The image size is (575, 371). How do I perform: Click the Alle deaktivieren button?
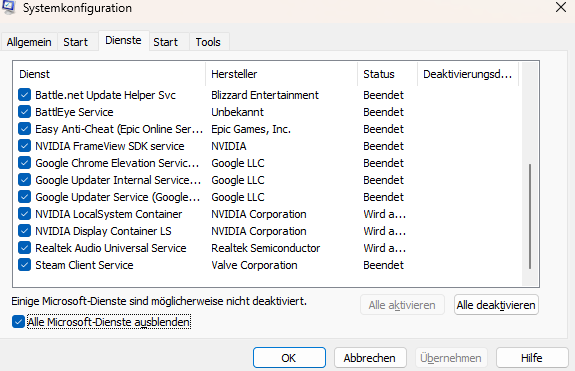pyautogui.click(x=496, y=305)
